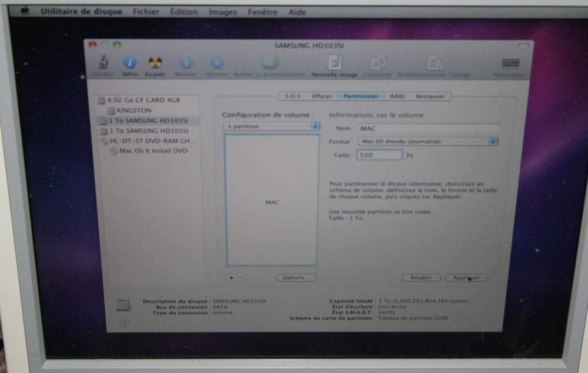Switch to the Restaurer tab

[430, 96]
